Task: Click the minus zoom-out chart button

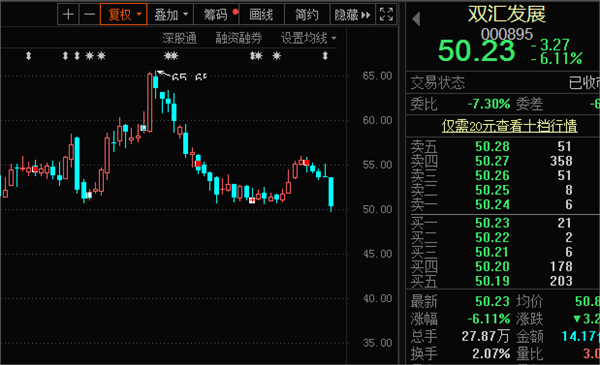Action: pyautogui.click(x=90, y=15)
